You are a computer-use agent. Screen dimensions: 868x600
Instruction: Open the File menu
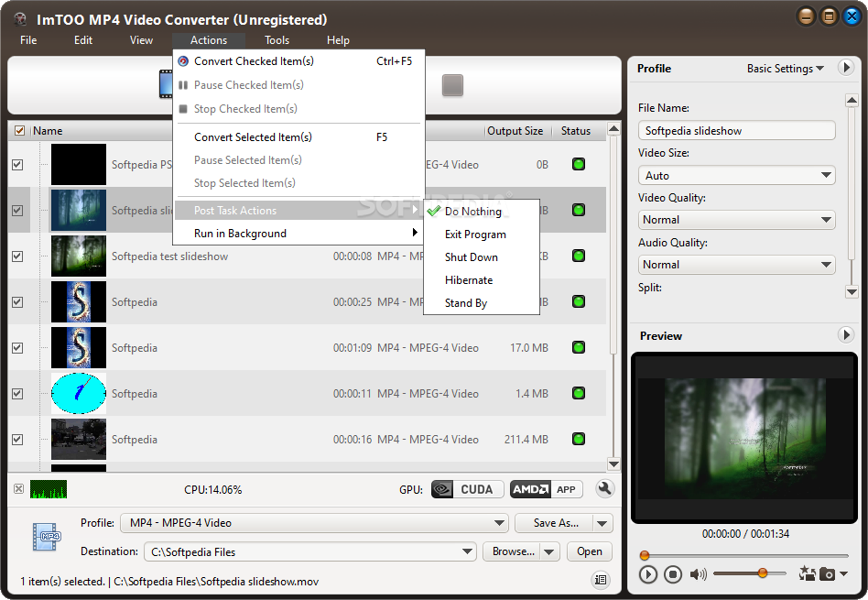(28, 40)
